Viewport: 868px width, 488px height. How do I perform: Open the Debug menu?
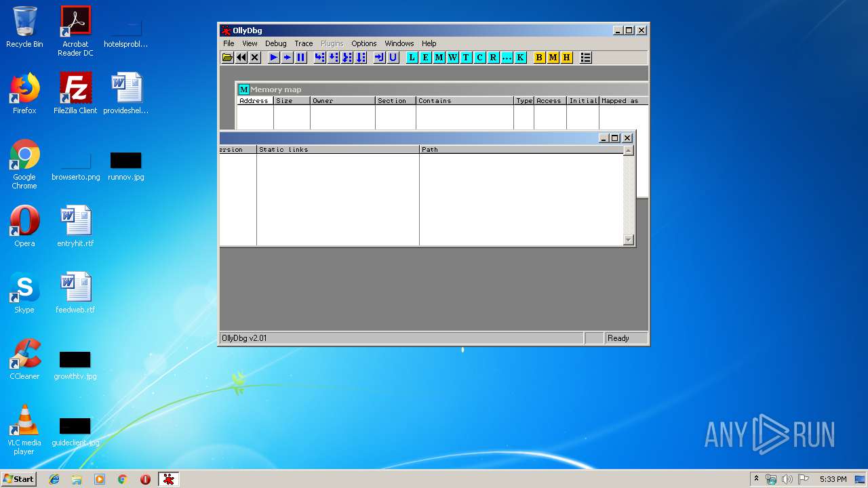pos(275,43)
